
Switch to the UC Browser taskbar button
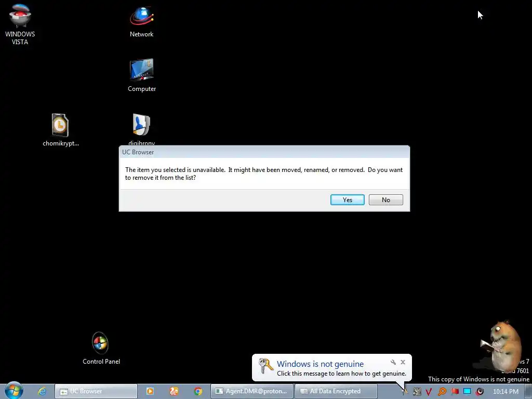click(96, 391)
